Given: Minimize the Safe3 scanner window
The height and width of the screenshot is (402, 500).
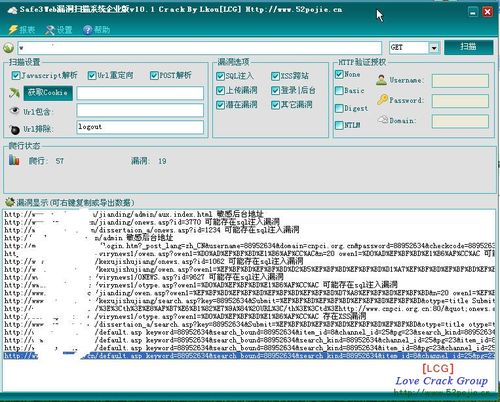Looking at the screenshot, I should [x=473, y=12].
